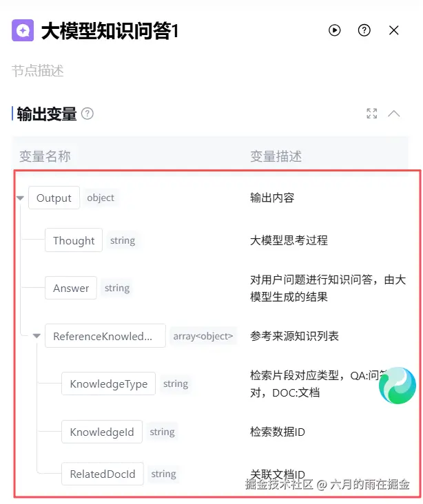Expand output variables to fullscreen view
Screen dimensions: 423x504
372,114
